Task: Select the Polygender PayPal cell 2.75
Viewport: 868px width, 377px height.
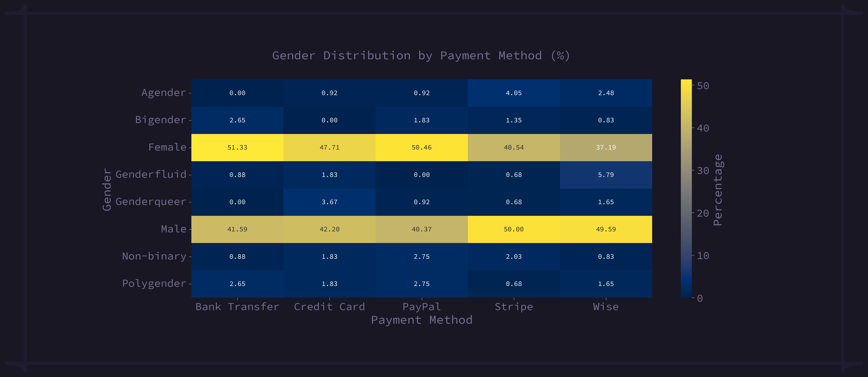Action: point(422,284)
